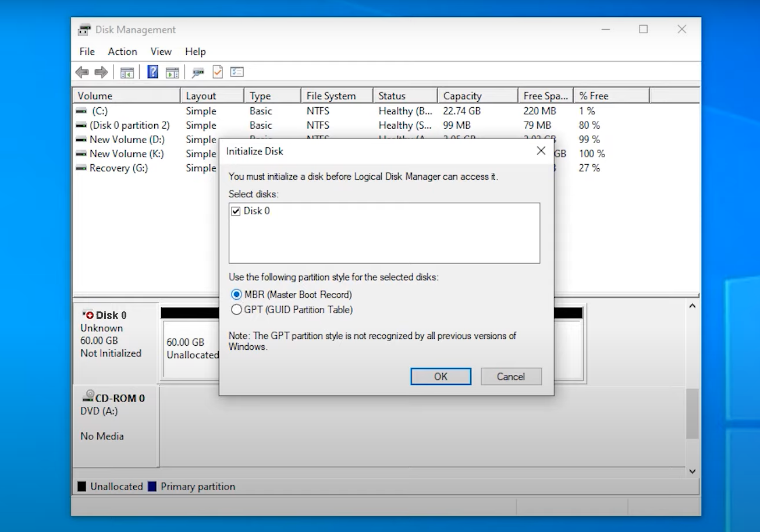760x532 pixels.
Task: Toggle the Show/Hide Console Tree toolbar icon
Action: [x=127, y=72]
